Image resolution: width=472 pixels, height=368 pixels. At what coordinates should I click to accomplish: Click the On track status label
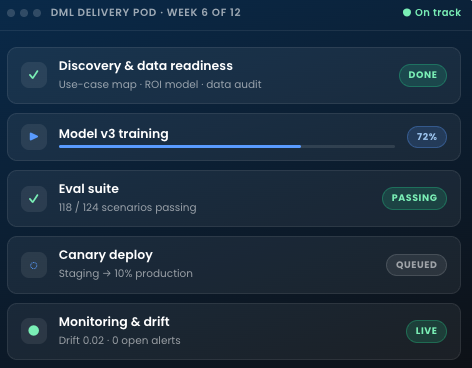(438, 13)
